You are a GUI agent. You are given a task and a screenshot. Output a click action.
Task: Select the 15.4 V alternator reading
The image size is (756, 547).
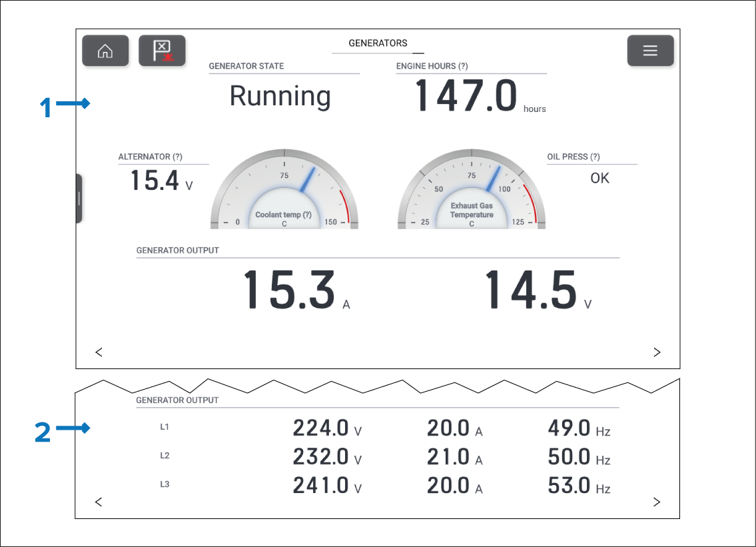click(x=155, y=181)
